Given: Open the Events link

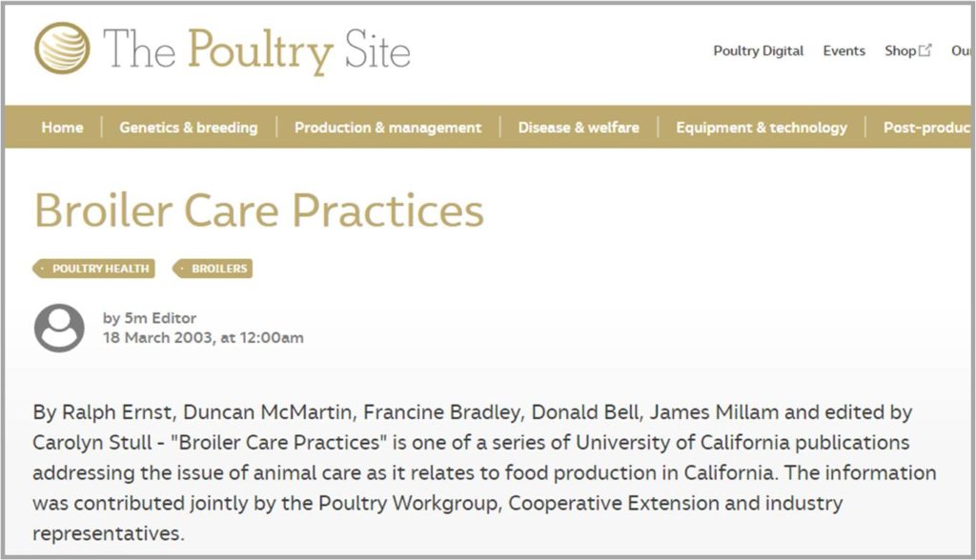Looking at the screenshot, I should point(844,51).
